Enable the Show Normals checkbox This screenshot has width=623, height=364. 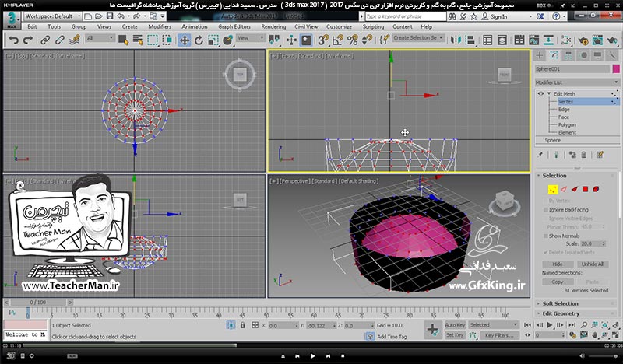tap(546, 236)
